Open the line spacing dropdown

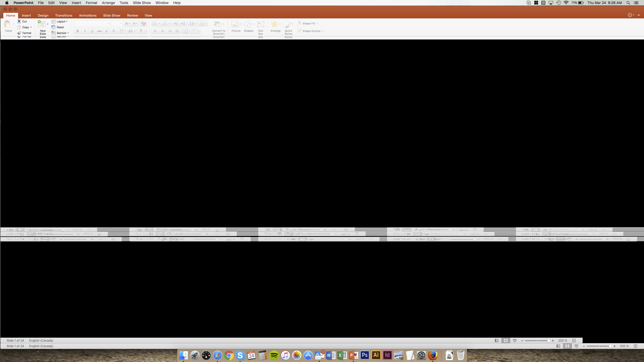193,23
